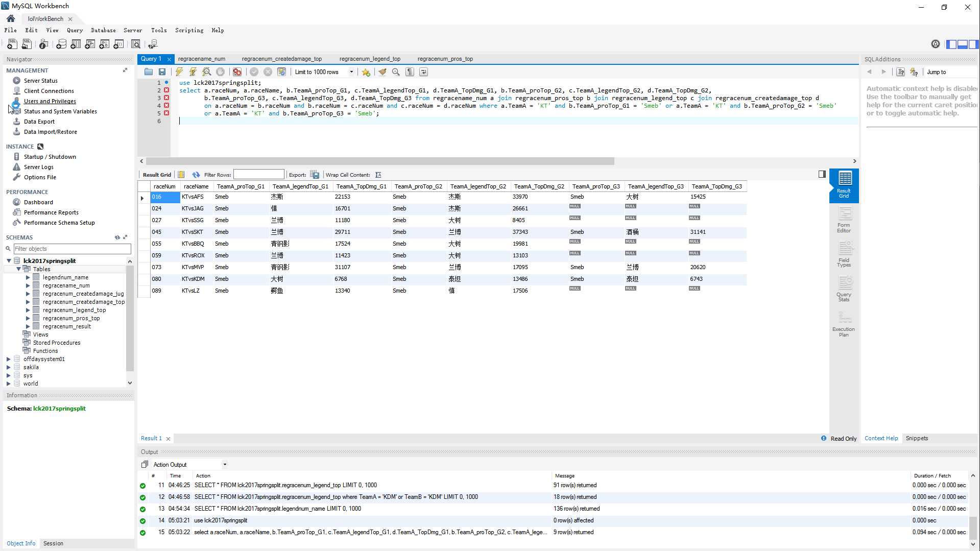This screenshot has width=980, height=551.
Task: Toggle result grid side panel visibility icon
Action: pos(822,174)
